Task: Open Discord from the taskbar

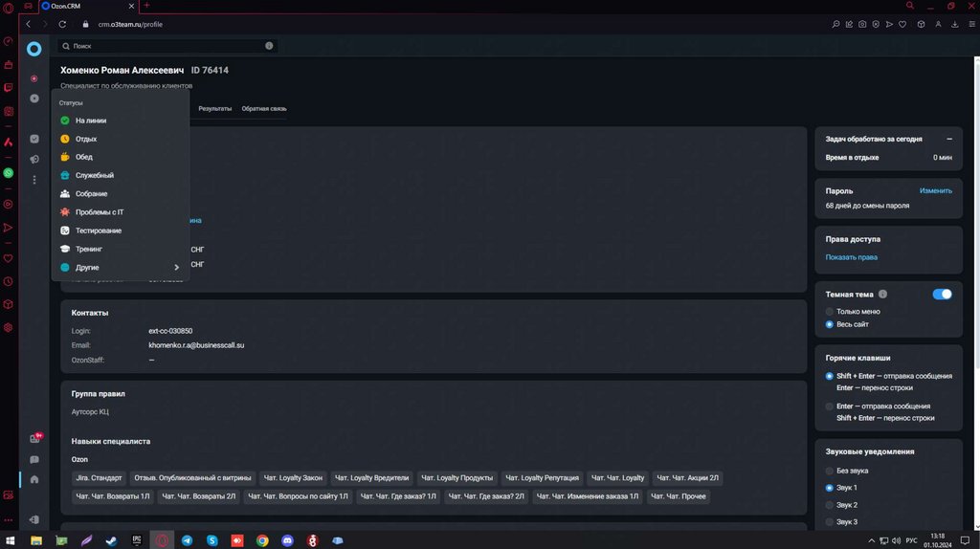Action: [287, 540]
